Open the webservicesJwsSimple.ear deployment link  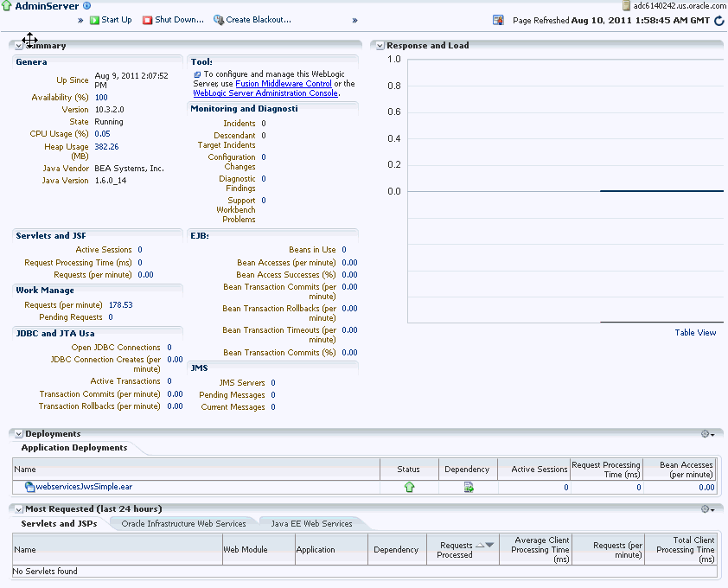pyautogui.click(x=84, y=487)
